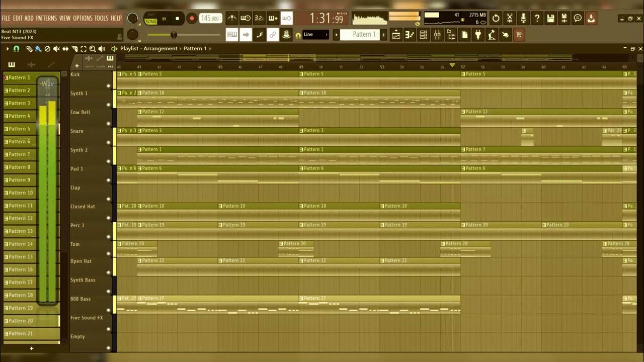The width and height of the screenshot is (644, 362).
Task: Click save new version icon
Action: coord(564,19)
